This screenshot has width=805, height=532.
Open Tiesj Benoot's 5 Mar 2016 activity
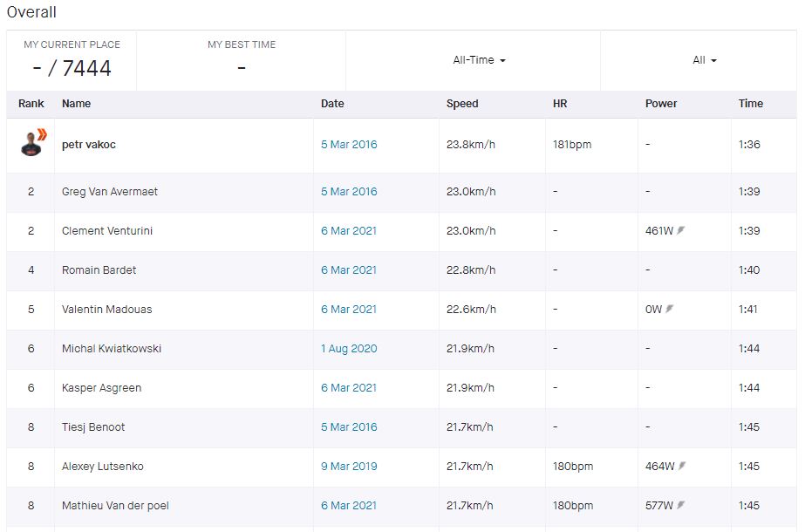349,426
